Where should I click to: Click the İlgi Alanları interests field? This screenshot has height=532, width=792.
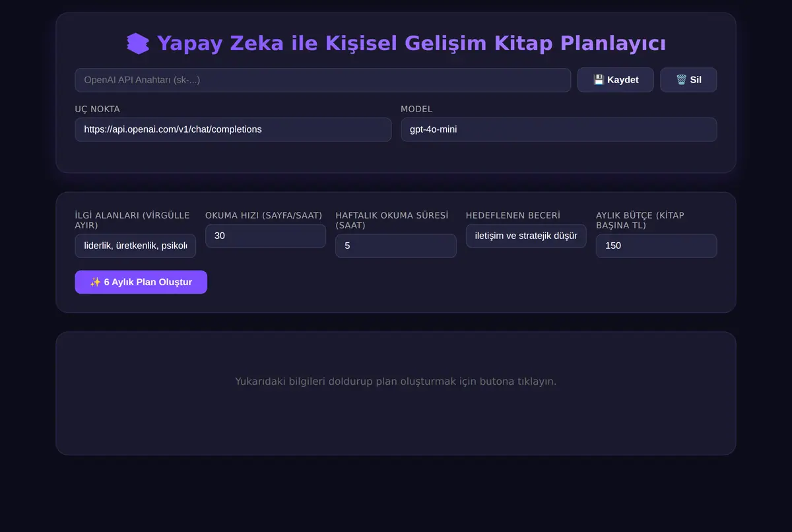click(x=135, y=246)
